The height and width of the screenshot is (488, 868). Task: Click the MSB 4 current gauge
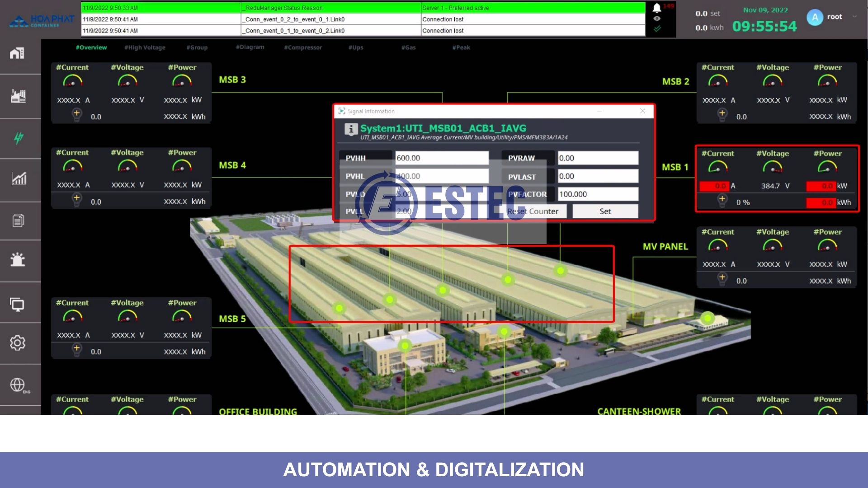pyautogui.click(x=72, y=166)
